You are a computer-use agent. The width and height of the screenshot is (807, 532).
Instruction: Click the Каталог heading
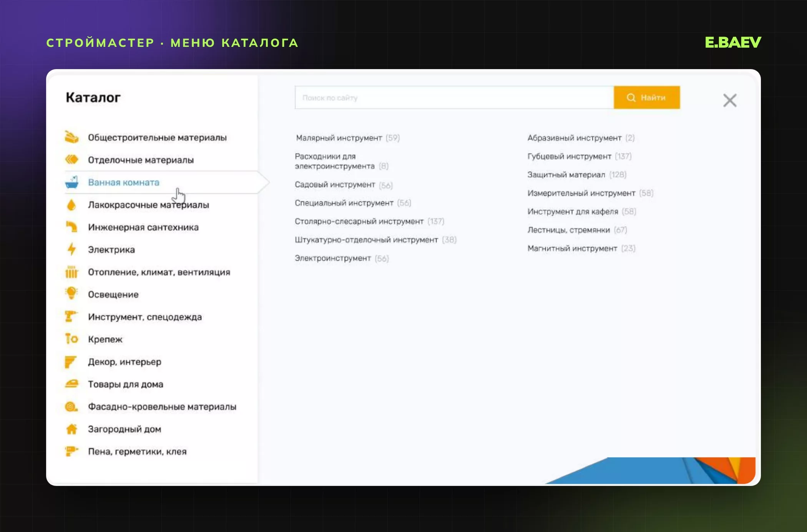tap(93, 97)
